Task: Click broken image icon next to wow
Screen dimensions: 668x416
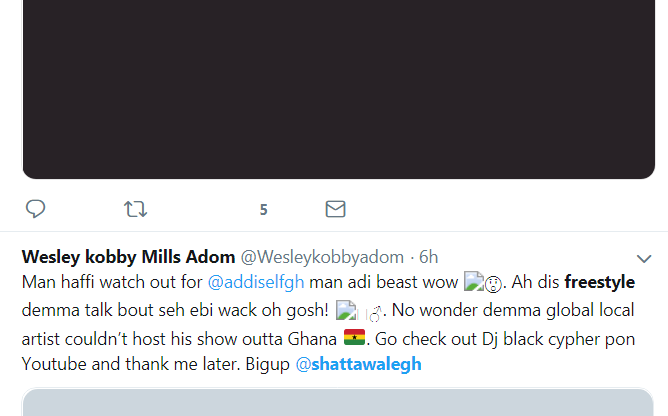Action: (474, 281)
